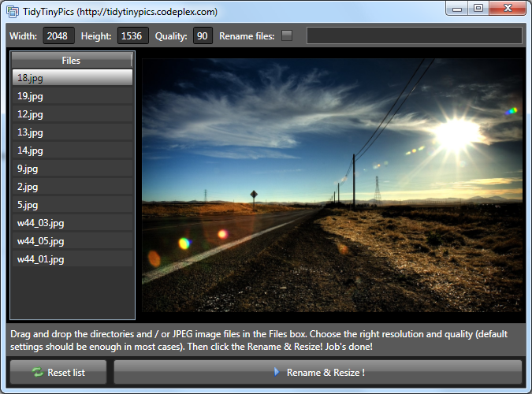The image size is (532, 394).
Task: Click the Width input field showing 2048
Action: pyautogui.click(x=58, y=35)
